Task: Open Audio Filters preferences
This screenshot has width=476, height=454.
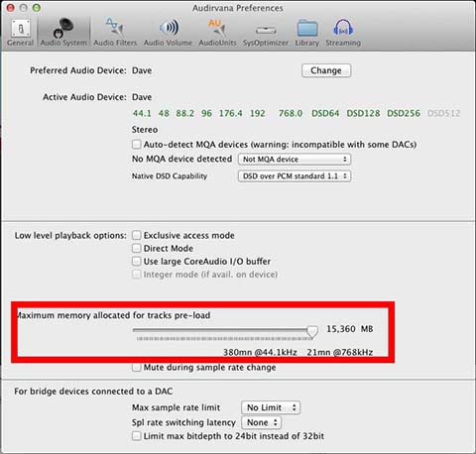Action: [x=115, y=33]
